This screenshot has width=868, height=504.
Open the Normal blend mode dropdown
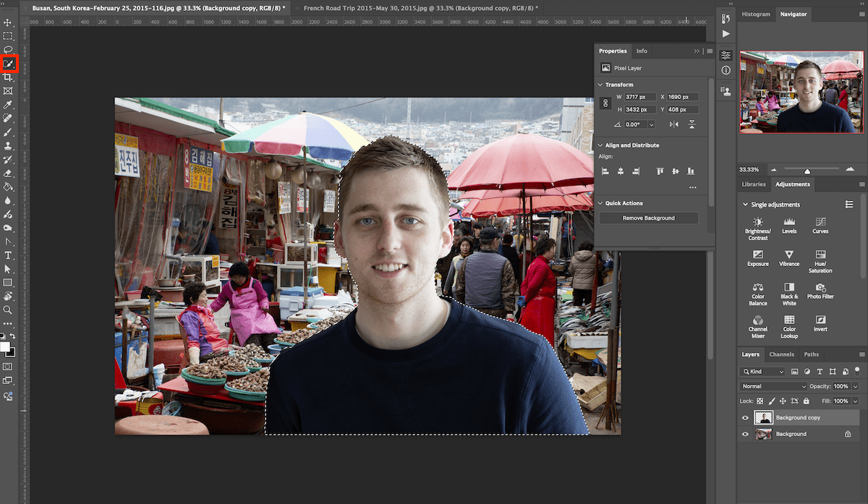point(772,386)
